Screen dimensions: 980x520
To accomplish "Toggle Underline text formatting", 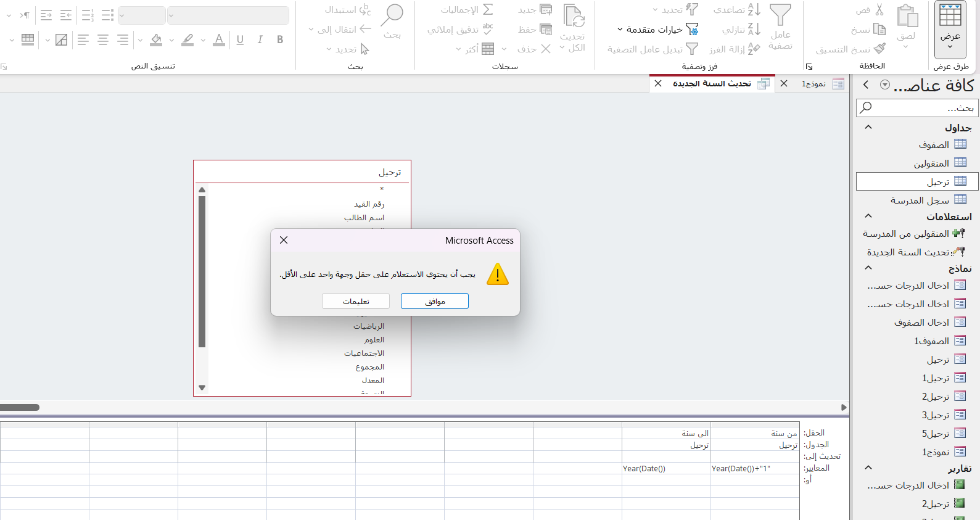I will click(240, 39).
